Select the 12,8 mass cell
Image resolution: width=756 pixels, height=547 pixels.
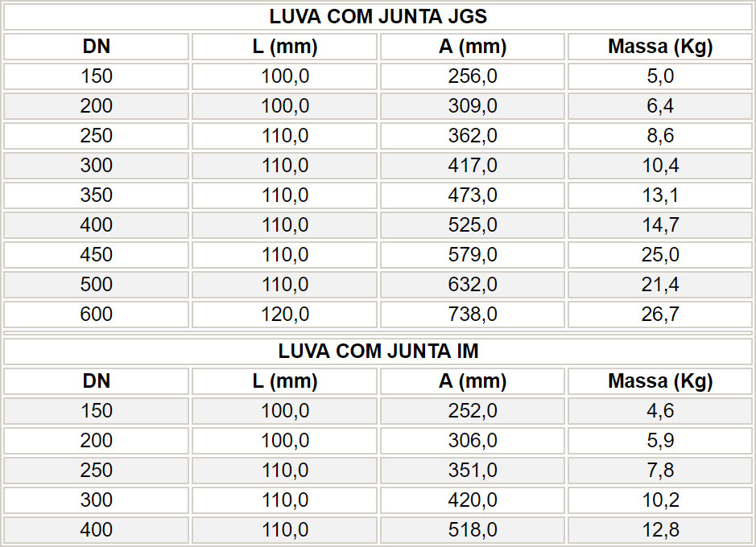coord(660,530)
